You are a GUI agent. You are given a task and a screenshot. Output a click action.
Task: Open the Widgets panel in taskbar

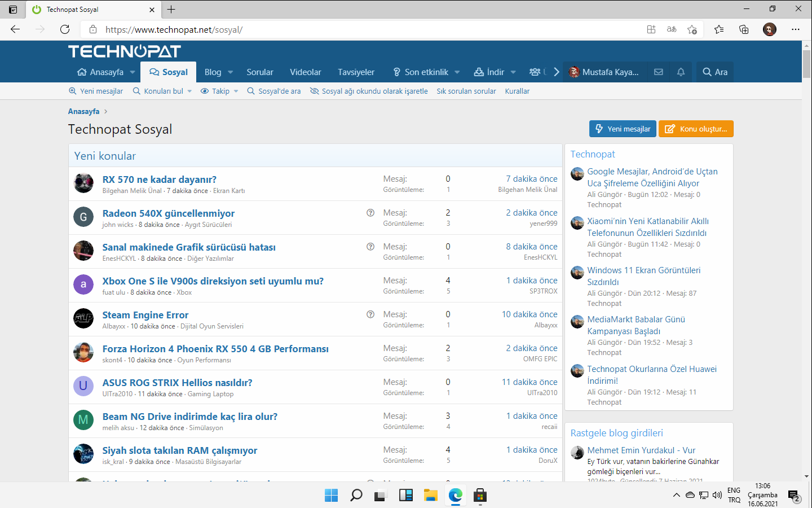pyautogui.click(x=406, y=496)
